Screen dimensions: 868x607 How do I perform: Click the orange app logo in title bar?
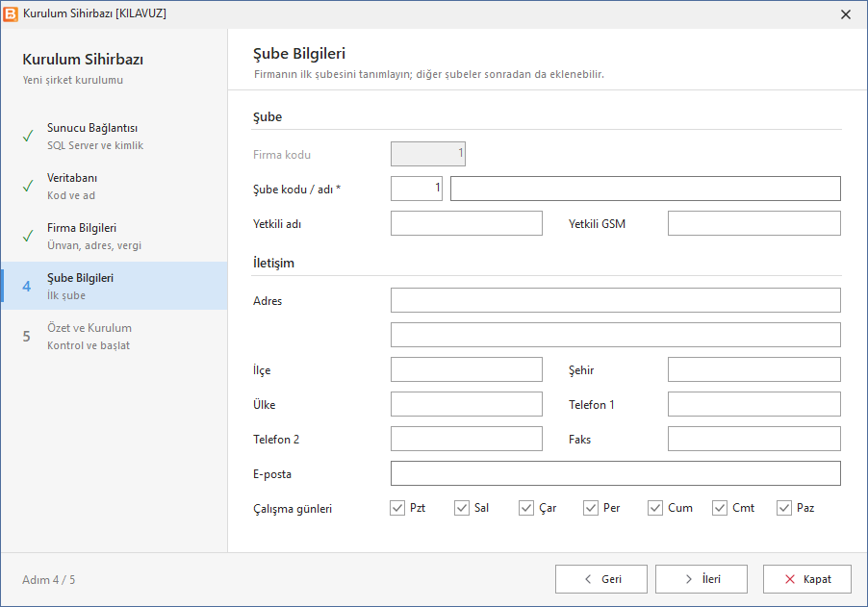(11, 13)
